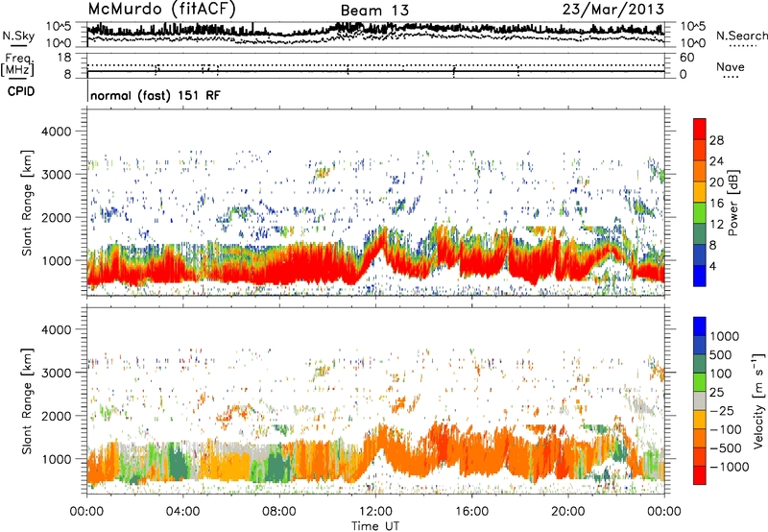Click the '04:00' time axis tick label
This screenshot has width=768, height=532.
point(182,512)
